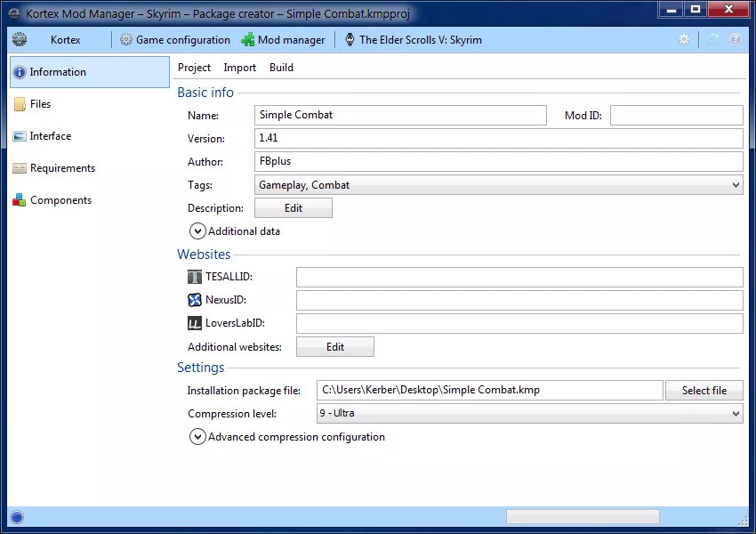Click the TESALLID input field
The image size is (756, 534).
[519, 277]
